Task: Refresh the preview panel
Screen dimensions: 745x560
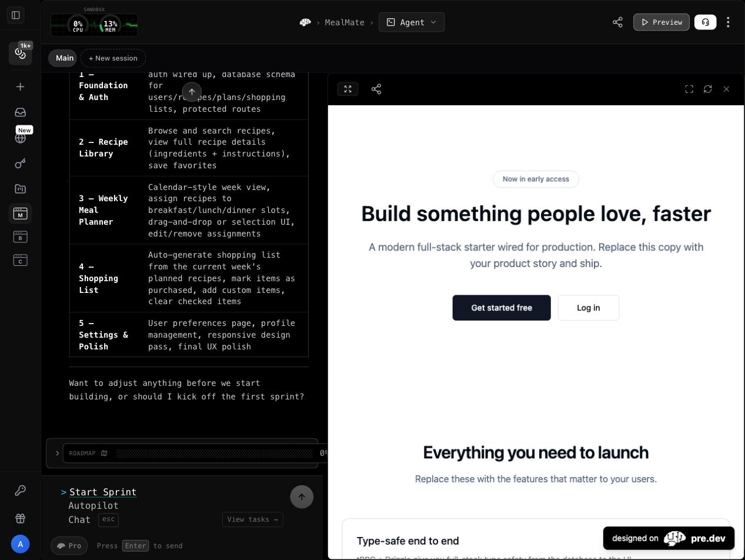Action: tap(708, 89)
